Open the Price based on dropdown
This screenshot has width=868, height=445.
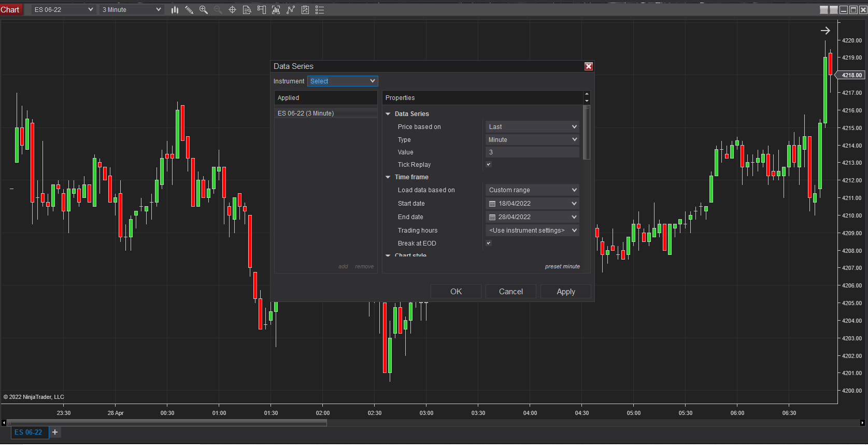pos(532,127)
